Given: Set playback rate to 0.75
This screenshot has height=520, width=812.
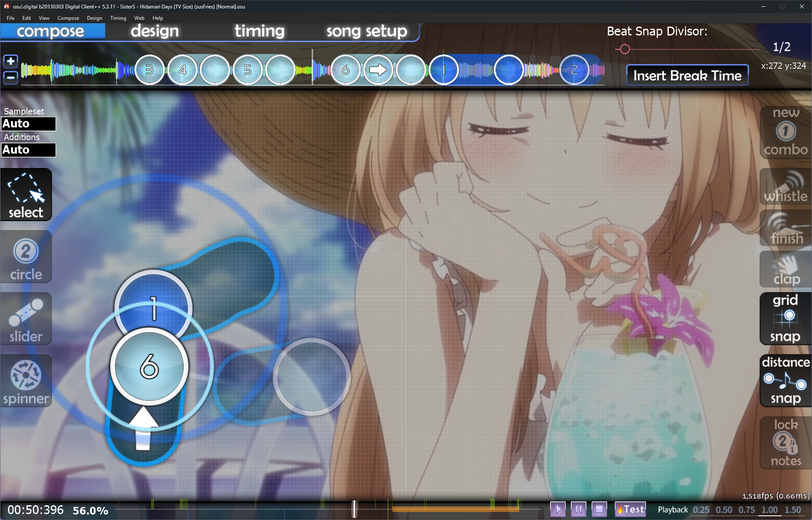Looking at the screenshot, I should [747, 510].
